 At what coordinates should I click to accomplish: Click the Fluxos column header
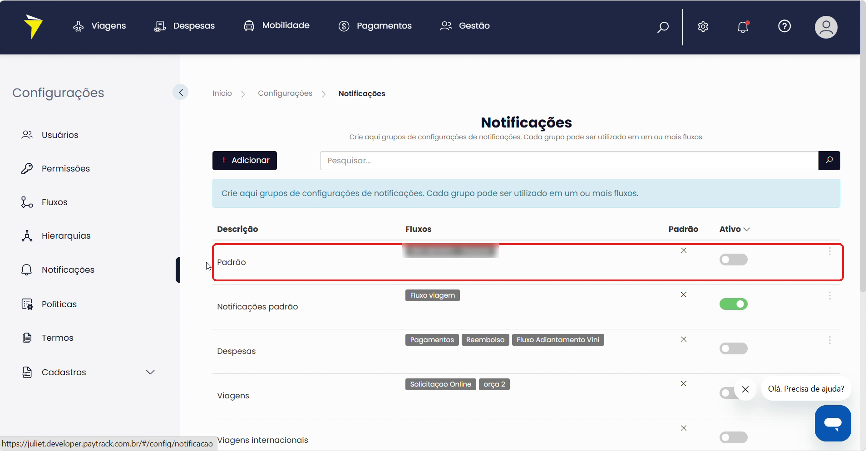point(419,229)
